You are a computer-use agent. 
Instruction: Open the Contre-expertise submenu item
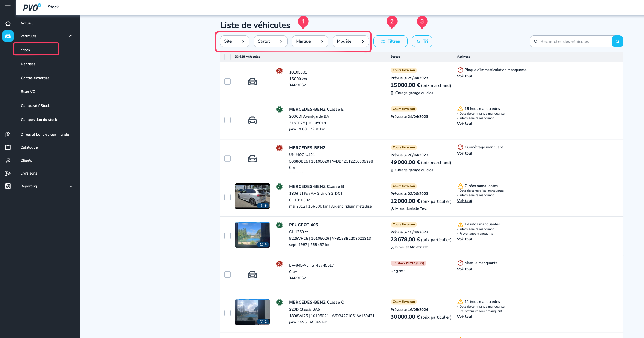(x=35, y=78)
